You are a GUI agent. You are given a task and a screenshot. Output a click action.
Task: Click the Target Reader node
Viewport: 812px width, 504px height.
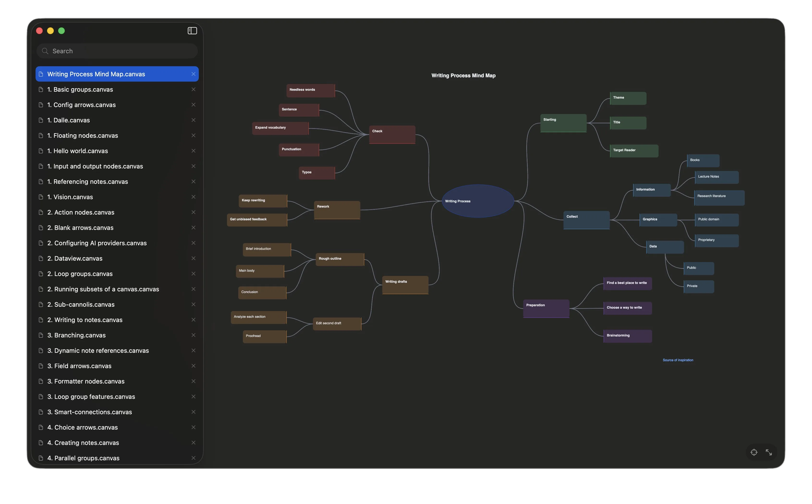[634, 151]
